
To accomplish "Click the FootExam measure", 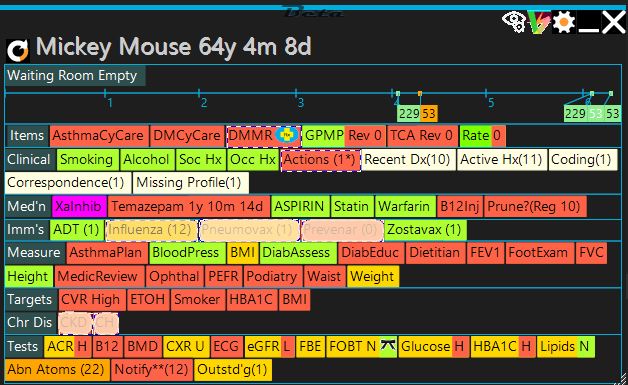I will [539, 253].
